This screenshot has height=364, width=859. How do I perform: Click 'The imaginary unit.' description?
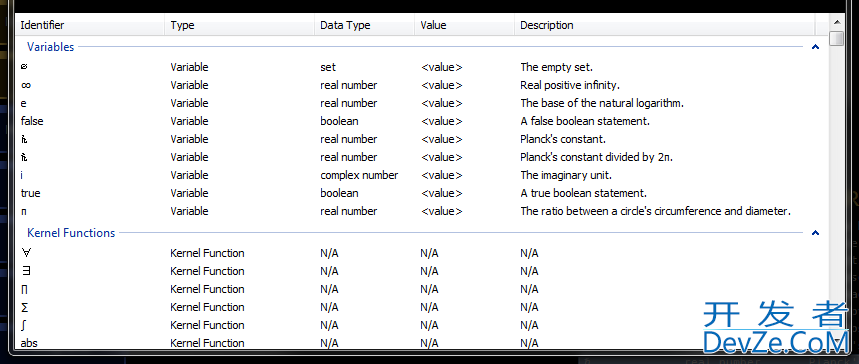(566, 175)
